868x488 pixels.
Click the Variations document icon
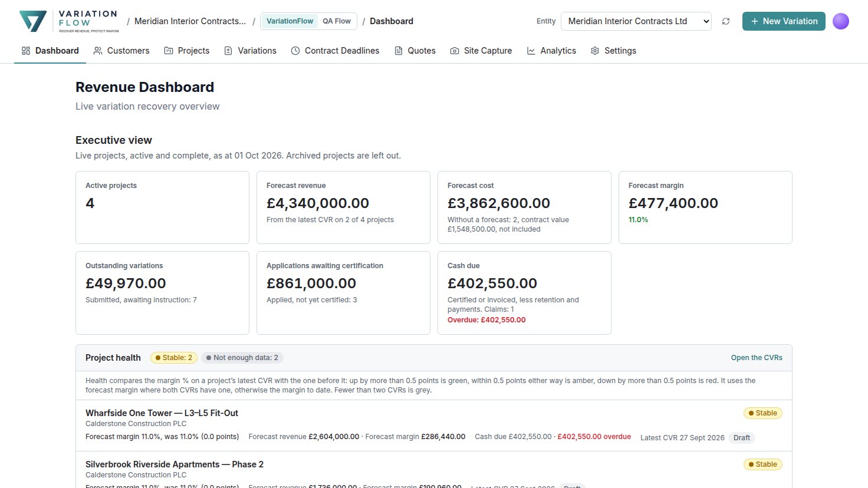click(x=228, y=51)
